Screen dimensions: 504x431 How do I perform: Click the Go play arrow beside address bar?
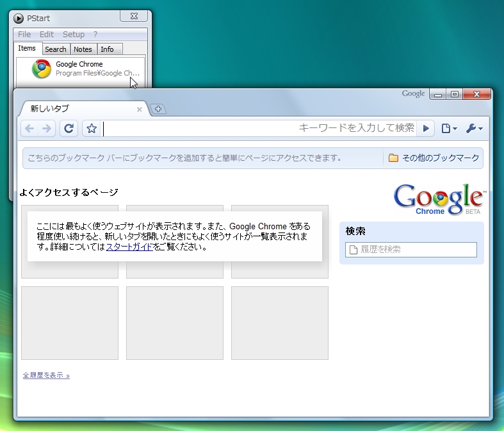[x=426, y=129]
